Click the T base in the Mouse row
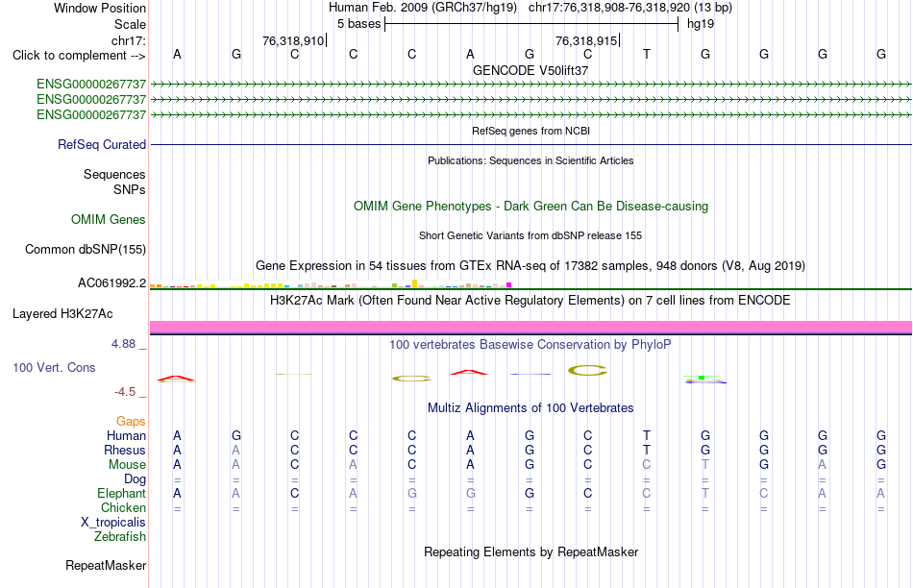Screen dimensions: 913x588 coord(705,465)
